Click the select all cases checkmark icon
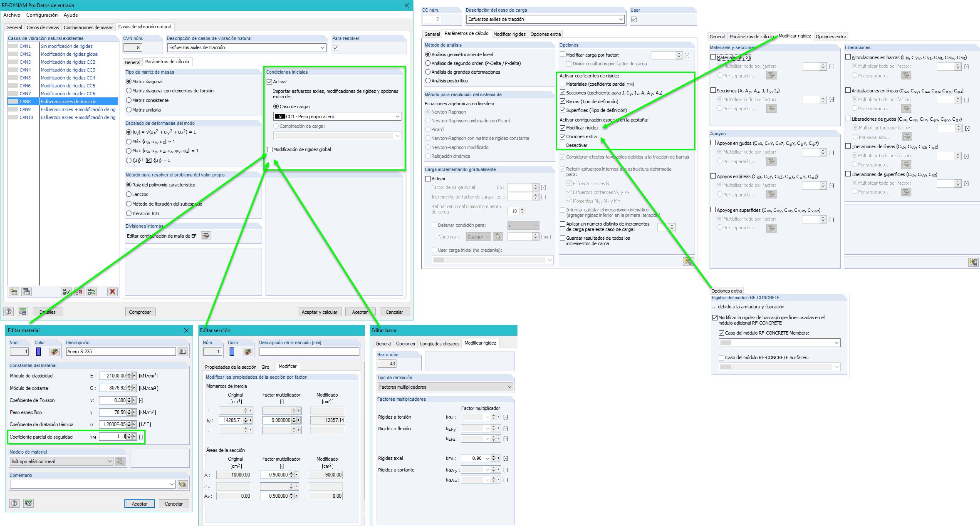 tap(66, 292)
